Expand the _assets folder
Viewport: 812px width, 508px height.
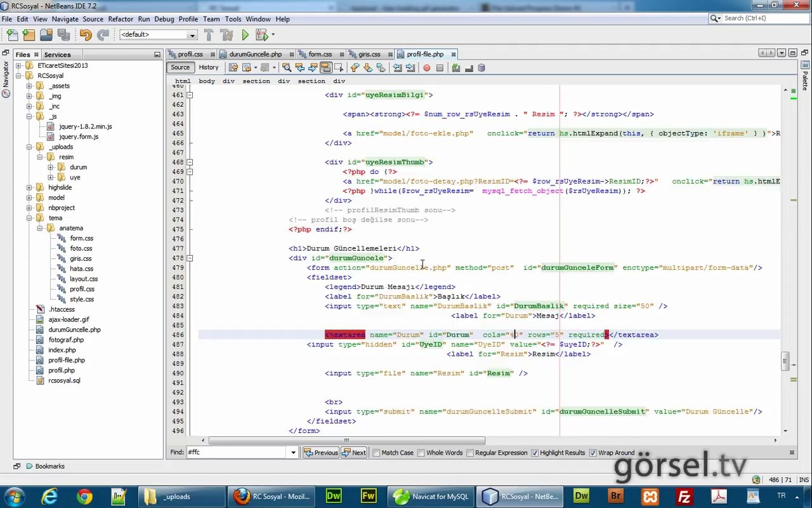pos(29,86)
